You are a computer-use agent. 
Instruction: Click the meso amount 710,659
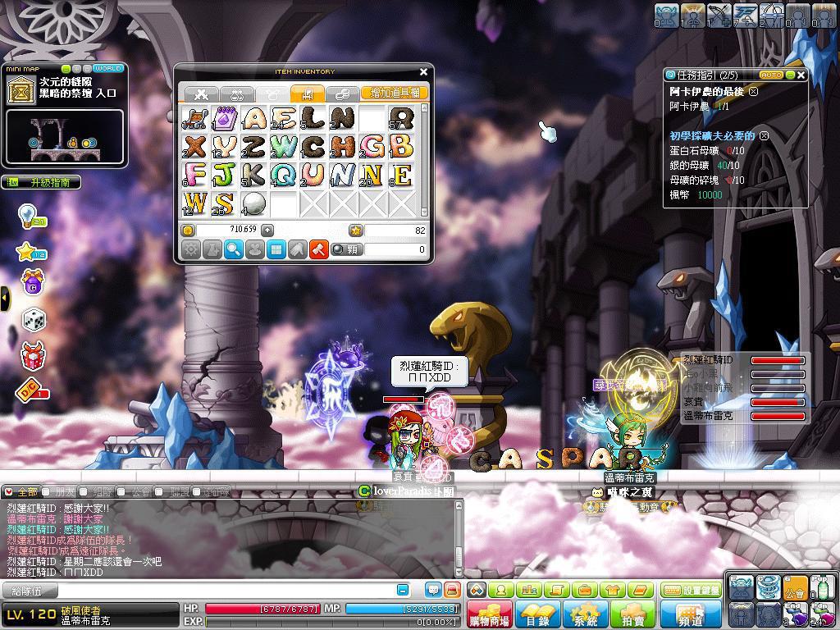[243, 230]
